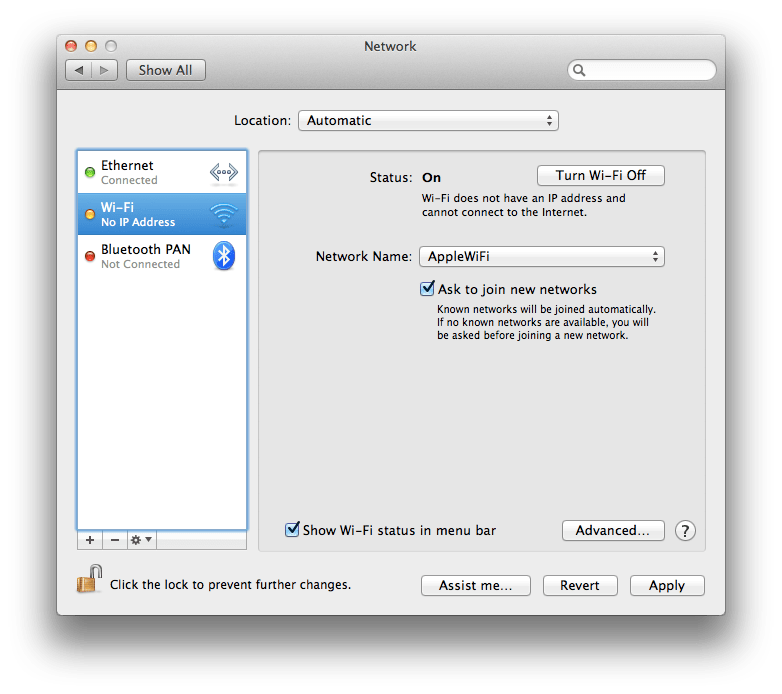This screenshot has width=782, height=694.
Task: Click the Wi-Fi signal icon in the list
Action: click(223, 214)
